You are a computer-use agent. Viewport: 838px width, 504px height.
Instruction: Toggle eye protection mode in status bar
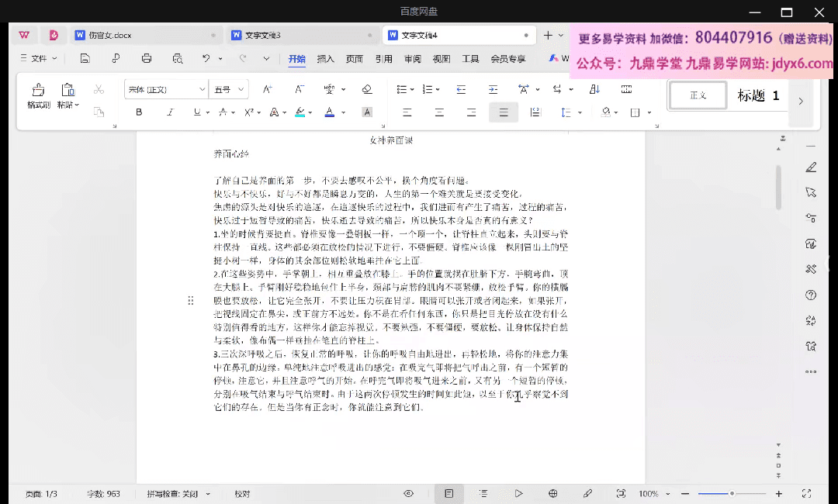(x=409, y=494)
